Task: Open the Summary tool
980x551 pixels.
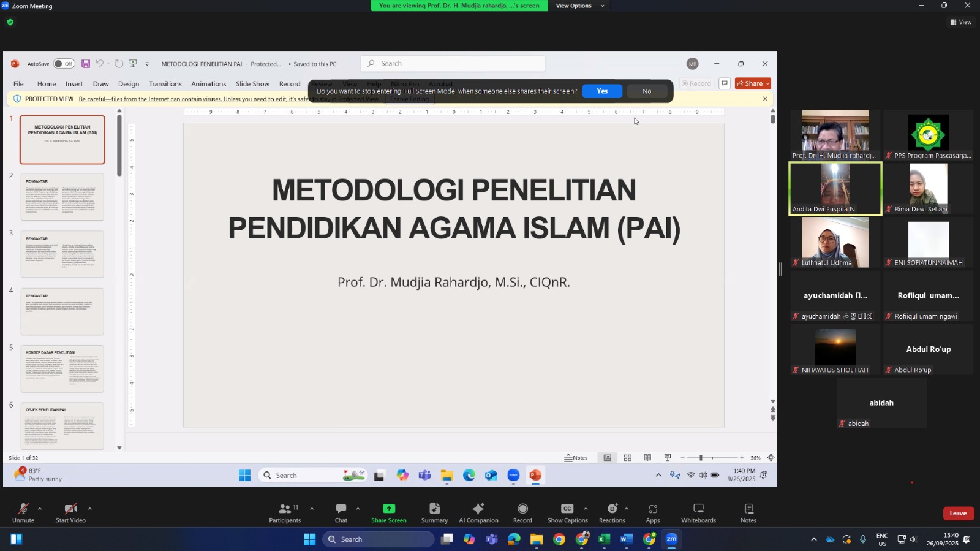Action: 434,512
